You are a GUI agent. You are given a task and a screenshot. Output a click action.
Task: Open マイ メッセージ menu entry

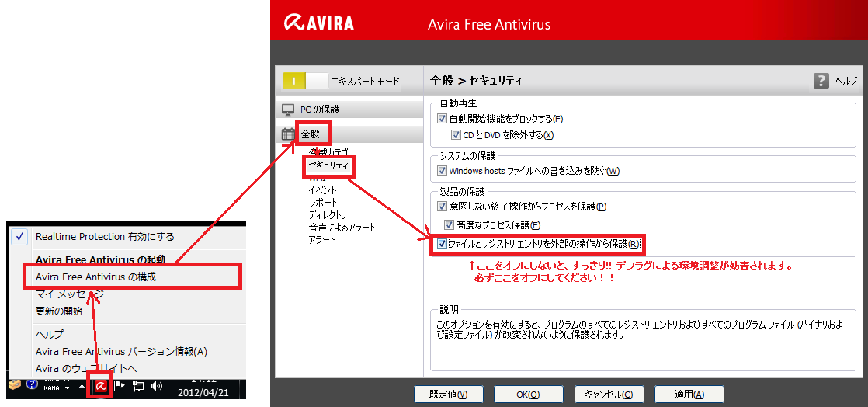(70, 294)
